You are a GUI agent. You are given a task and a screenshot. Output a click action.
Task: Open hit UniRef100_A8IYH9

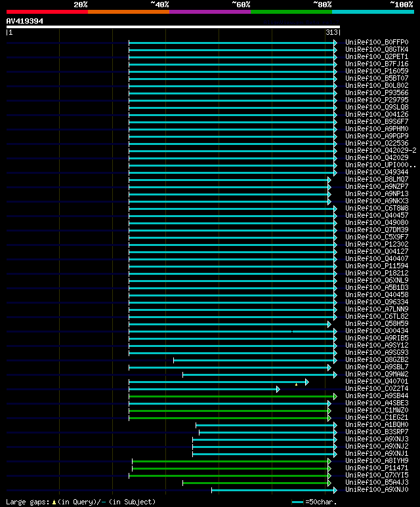point(377,461)
